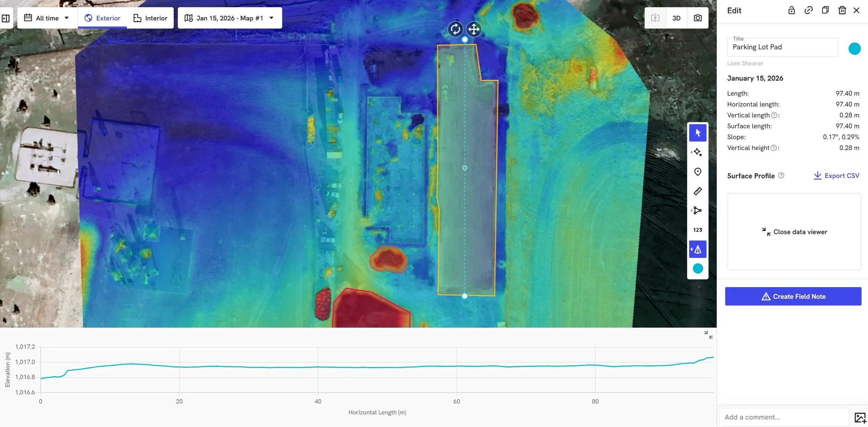Open the annotation sparkle tool
Screen dimensions: 868x427
pyautogui.click(x=698, y=152)
